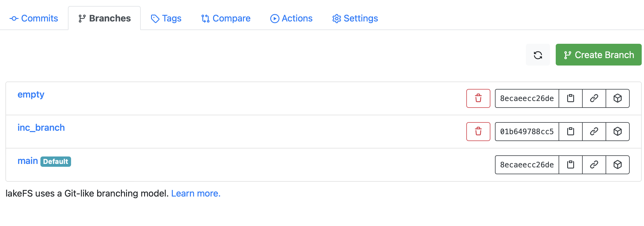644x226 pixels.
Task: Click package cube icon for empty branch
Action: pyautogui.click(x=617, y=98)
